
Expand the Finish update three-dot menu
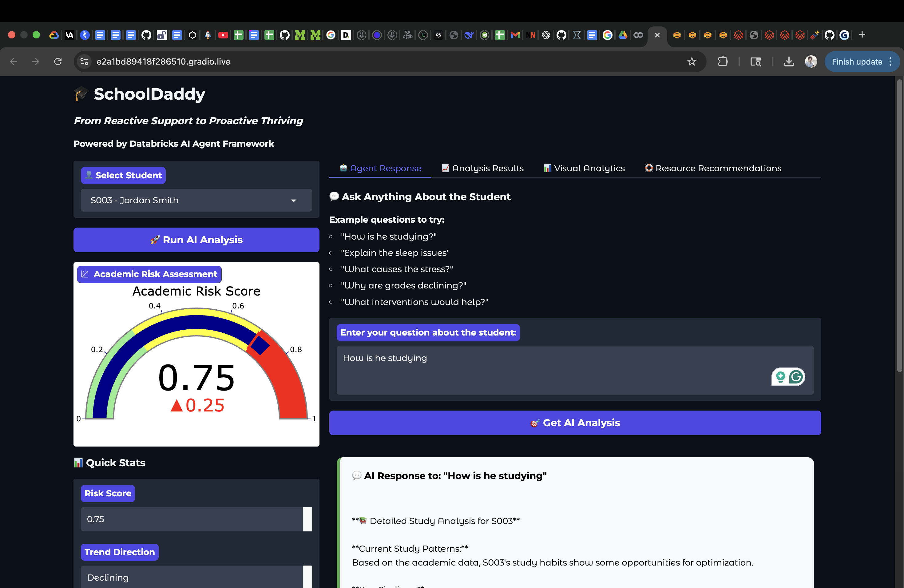tap(890, 62)
